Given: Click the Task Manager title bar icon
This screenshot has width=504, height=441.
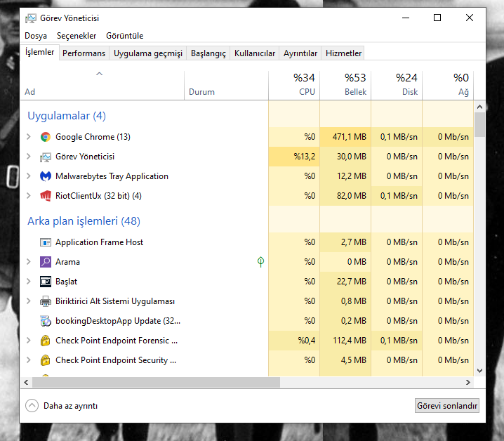Looking at the screenshot, I should 31,18.
